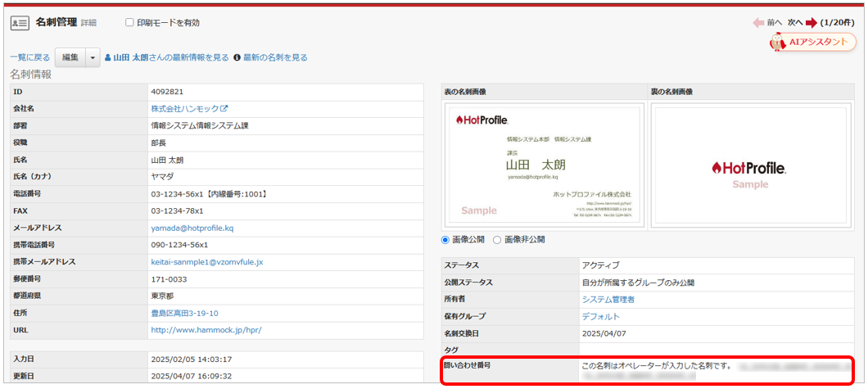Click the red next arrow beside 次へ
The height and width of the screenshot is (389, 868).
coord(811,23)
